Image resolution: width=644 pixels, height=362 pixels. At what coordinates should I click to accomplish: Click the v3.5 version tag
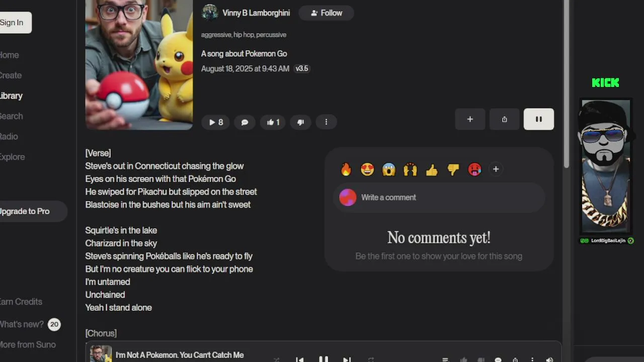tap(302, 69)
